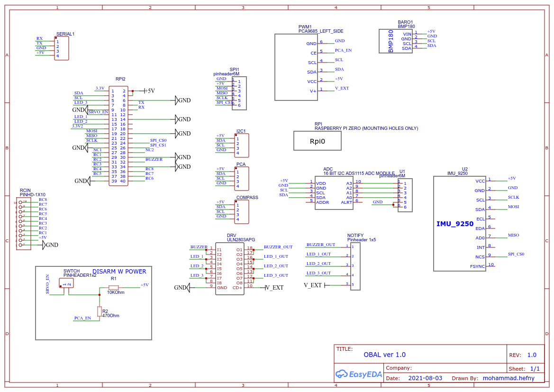Select the SERIAL1 connector label
This screenshot has height=392, width=554.
[65, 34]
